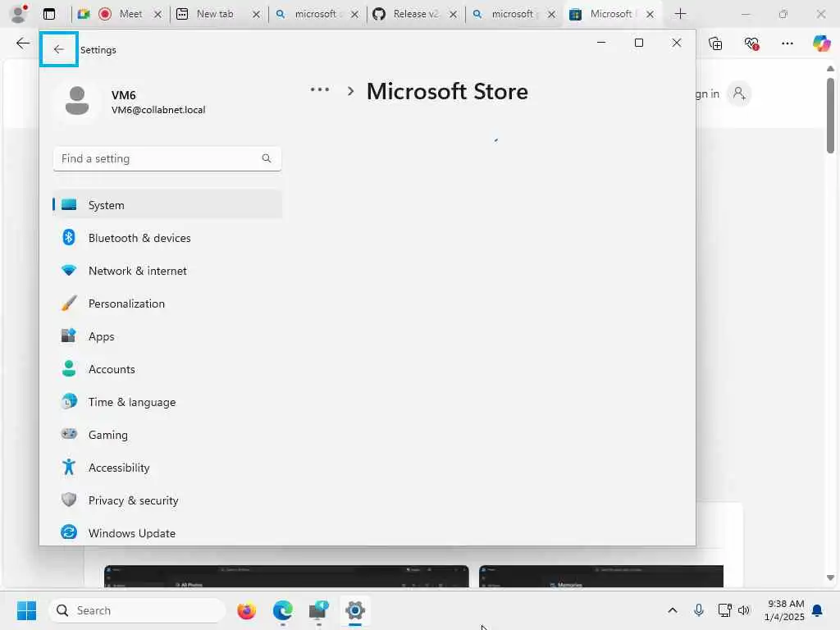Launch Firefox from the taskbar
840x630 pixels.
tap(246, 610)
